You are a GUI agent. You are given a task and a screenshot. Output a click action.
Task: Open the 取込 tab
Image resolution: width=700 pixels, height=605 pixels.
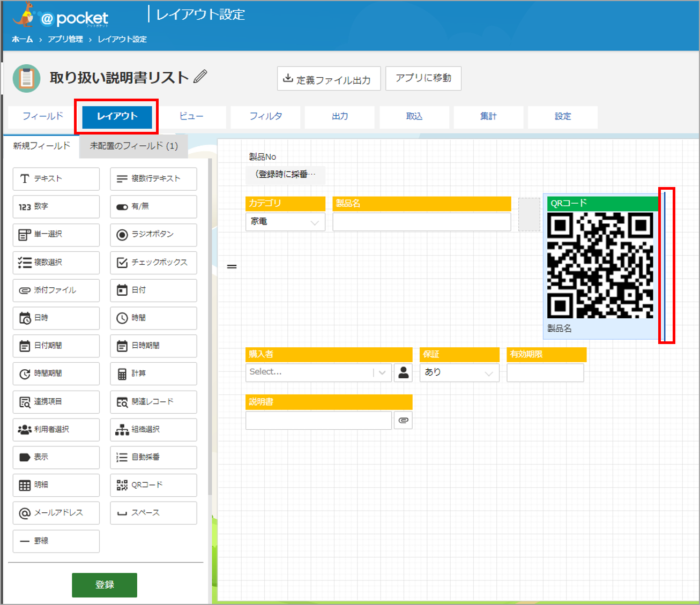tap(414, 117)
